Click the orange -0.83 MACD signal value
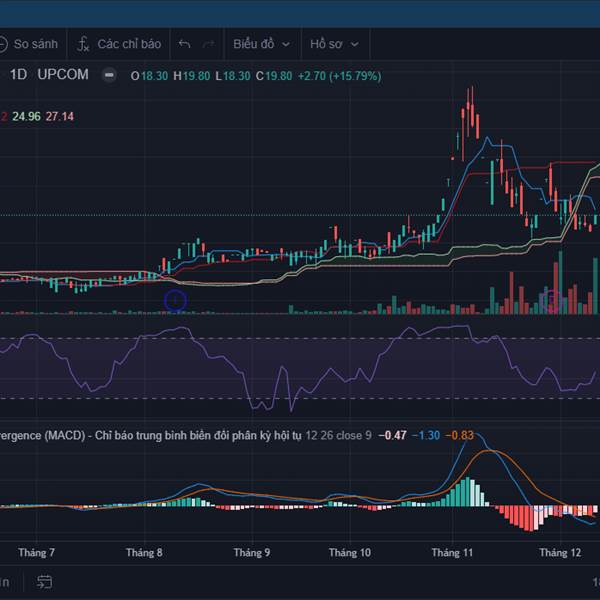Viewport: 600px width, 600px height. pyautogui.click(x=461, y=435)
